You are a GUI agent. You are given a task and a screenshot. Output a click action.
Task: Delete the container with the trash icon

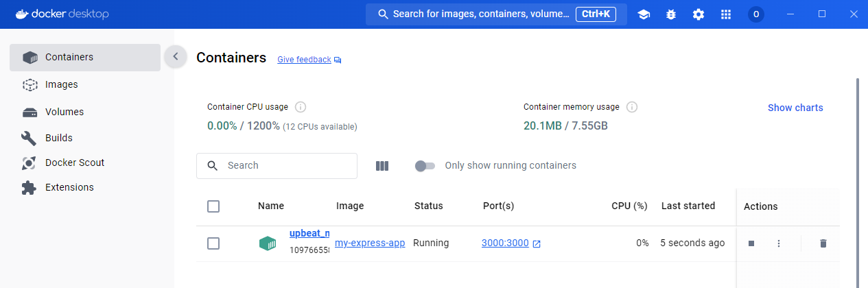click(823, 243)
